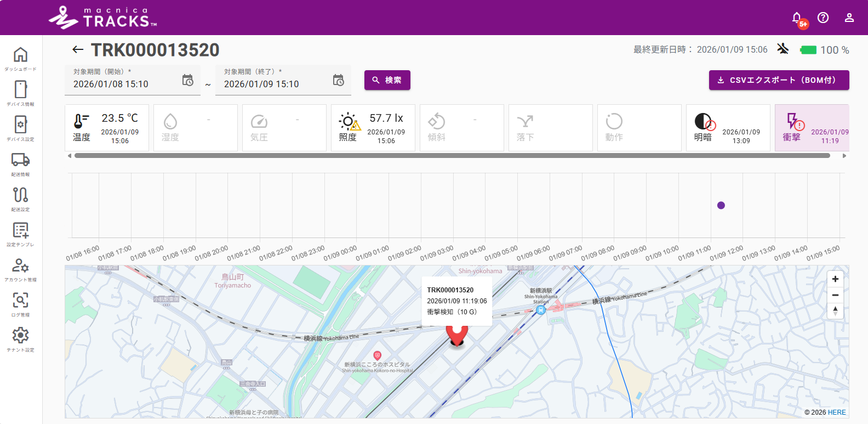This screenshot has height=424, width=868.
Task: Toggle the 温度 sensor card
Action: (x=107, y=128)
